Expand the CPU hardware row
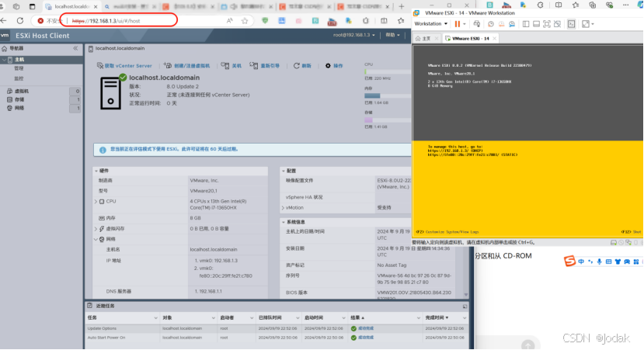Image resolution: width=644 pixels, height=350 pixels. point(96,202)
